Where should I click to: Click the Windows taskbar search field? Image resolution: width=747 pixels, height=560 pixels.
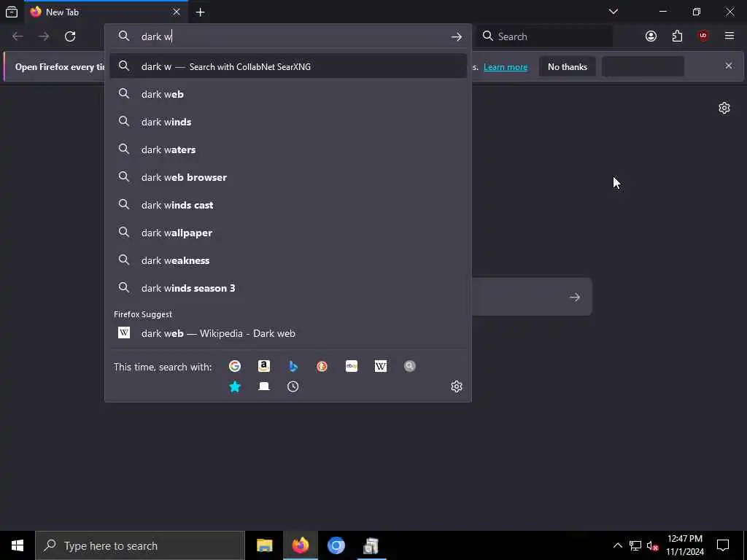pos(140,545)
